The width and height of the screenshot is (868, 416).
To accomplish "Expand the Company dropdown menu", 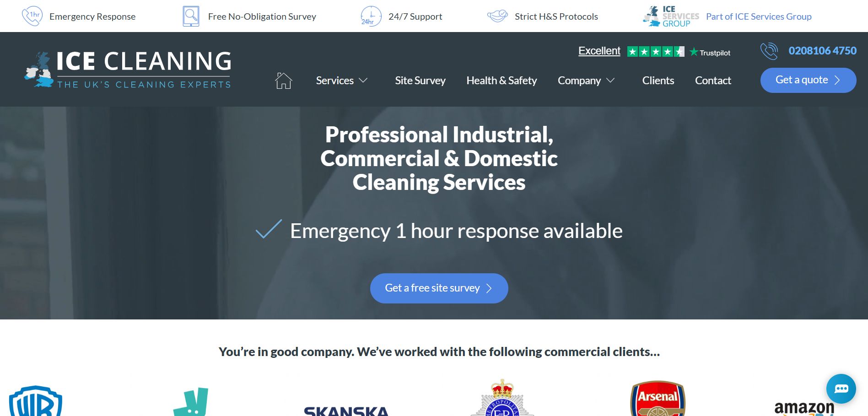I will click(x=586, y=81).
